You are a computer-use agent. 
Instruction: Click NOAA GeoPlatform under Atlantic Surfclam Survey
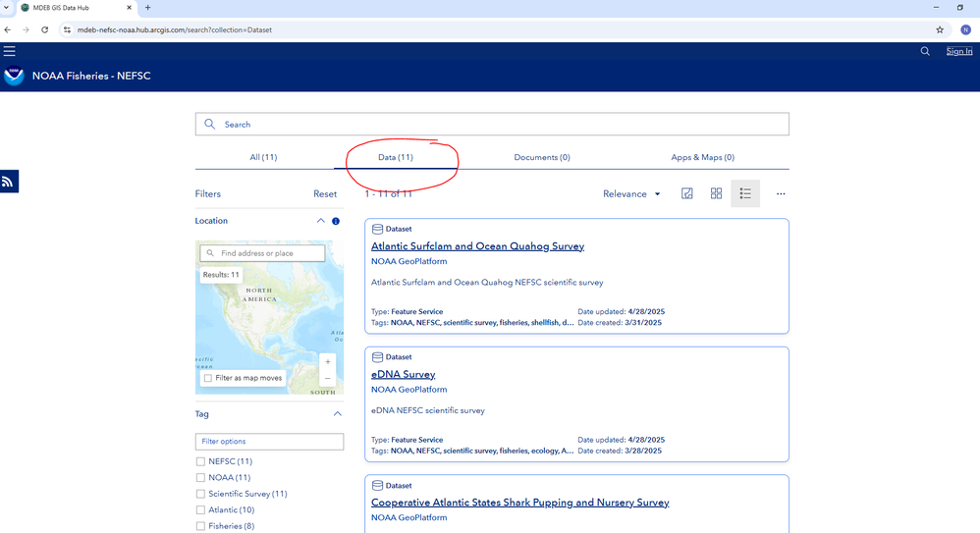pyautogui.click(x=409, y=261)
